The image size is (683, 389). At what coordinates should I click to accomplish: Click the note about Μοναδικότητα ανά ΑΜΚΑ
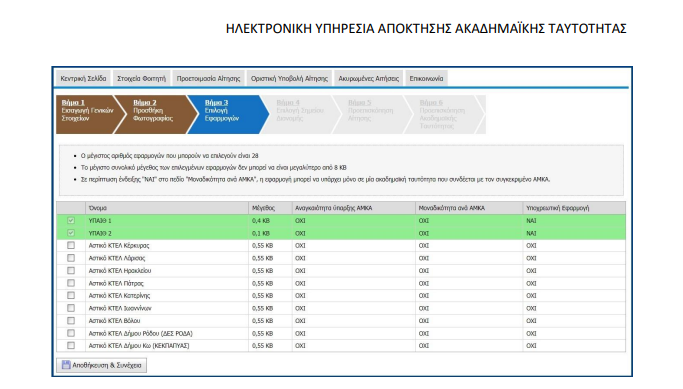[315, 179]
